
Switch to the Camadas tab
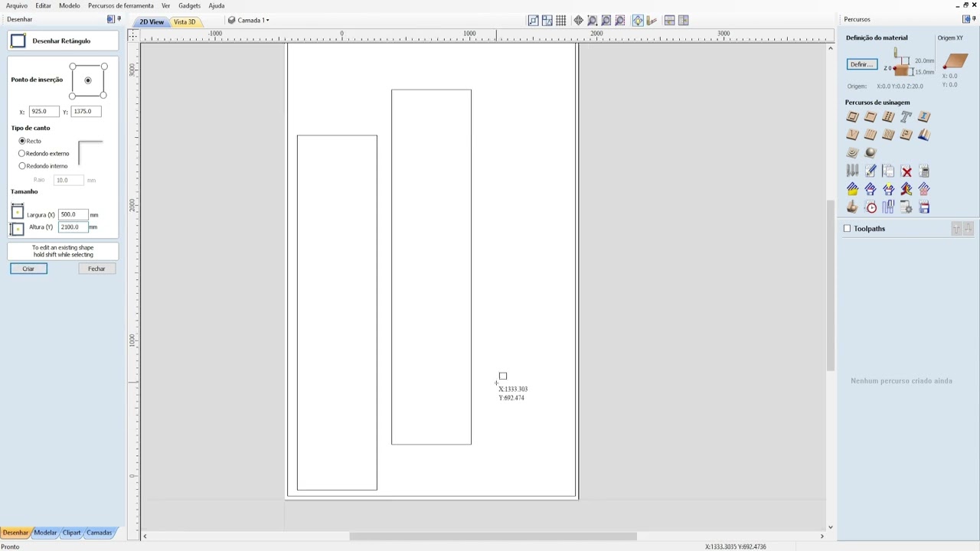99,533
